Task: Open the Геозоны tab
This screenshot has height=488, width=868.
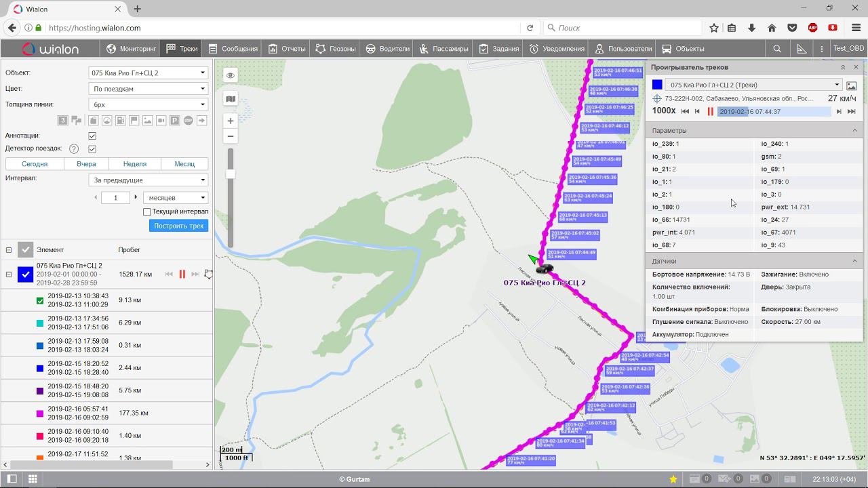Action: 336,49
